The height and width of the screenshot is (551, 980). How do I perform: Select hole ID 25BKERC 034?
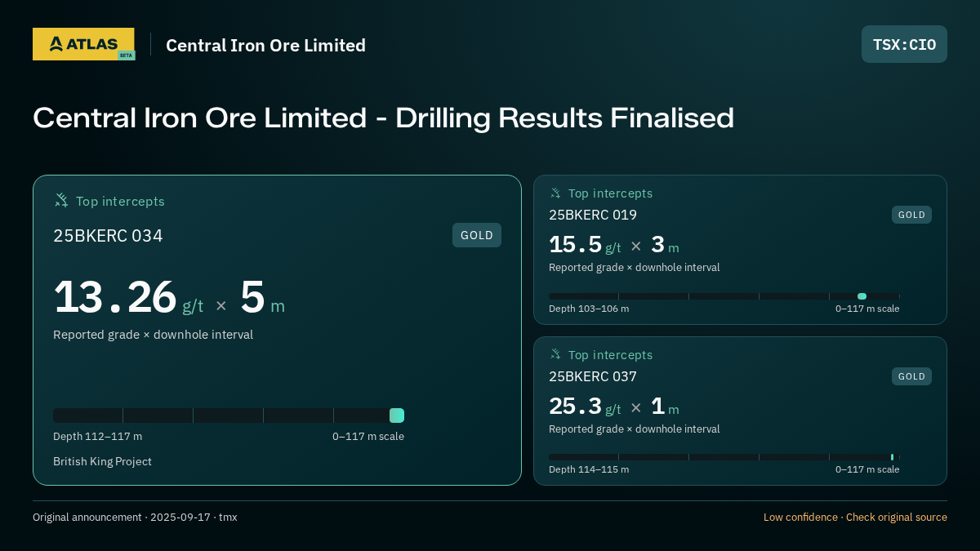point(108,236)
